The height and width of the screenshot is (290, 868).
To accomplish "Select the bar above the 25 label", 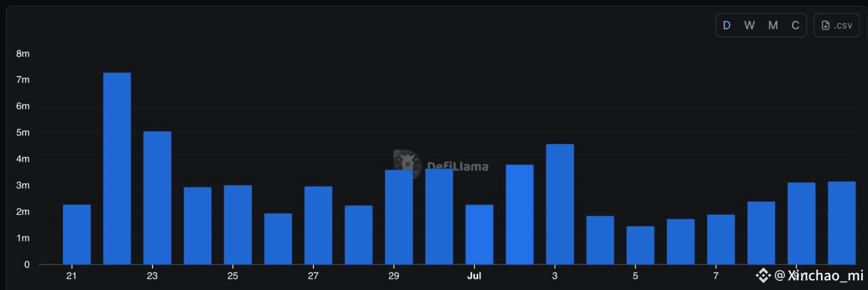I will (x=238, y=225).
